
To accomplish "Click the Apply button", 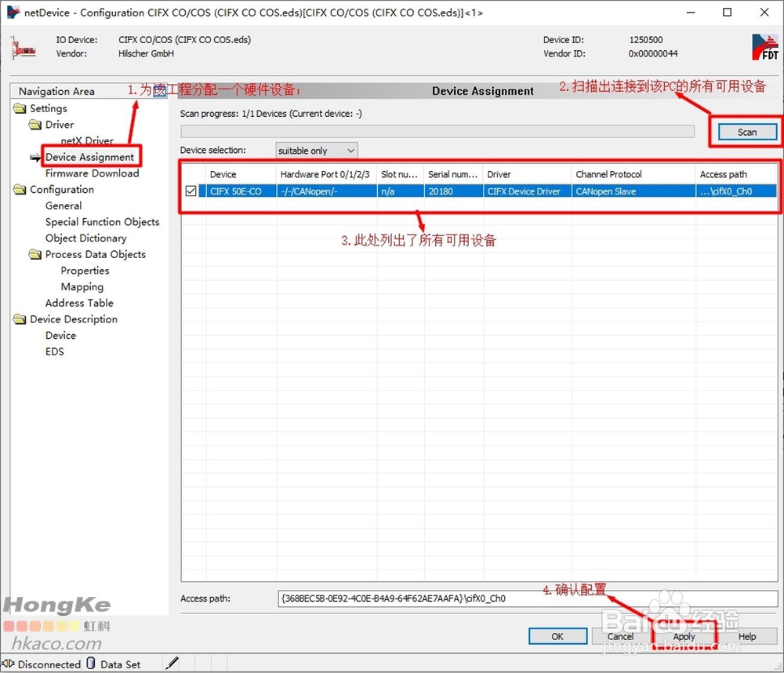I will click(684, 636).
